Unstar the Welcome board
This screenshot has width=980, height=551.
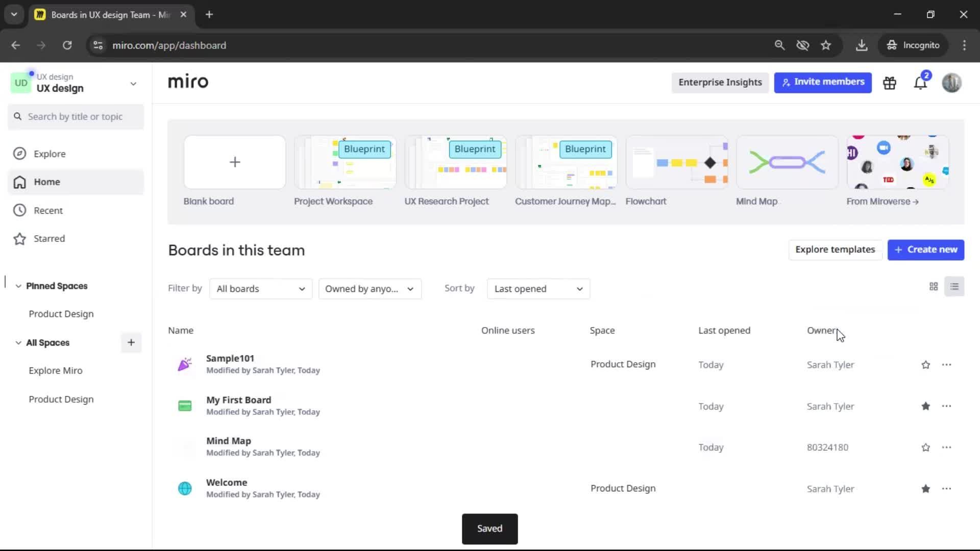point(925,489)
